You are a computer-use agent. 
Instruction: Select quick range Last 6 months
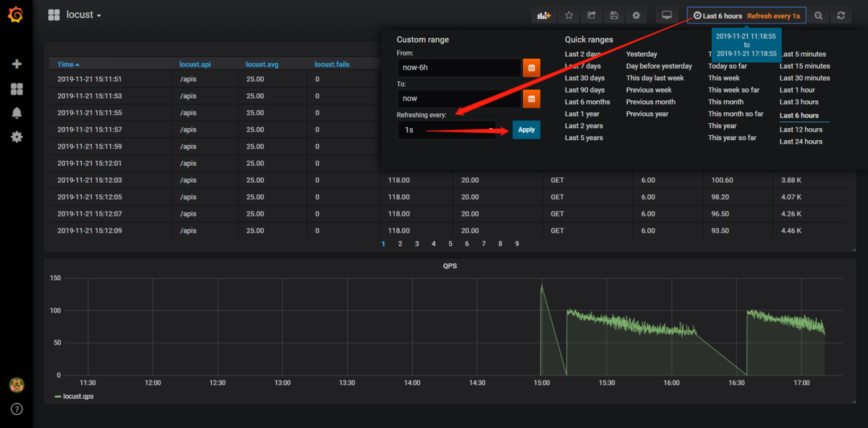tap(587, 102)
